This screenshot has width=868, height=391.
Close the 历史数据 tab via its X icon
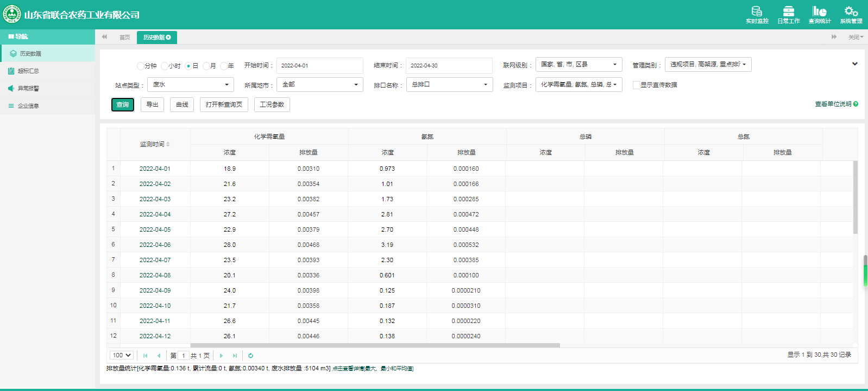pyautogui.click(x=168, y=38)
